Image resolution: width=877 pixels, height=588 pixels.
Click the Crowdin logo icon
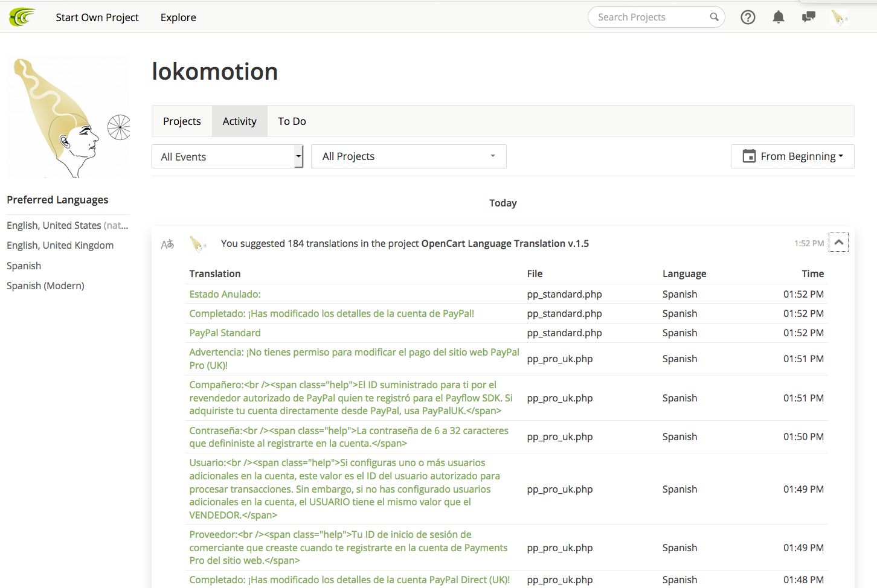[x=22, y=17]
